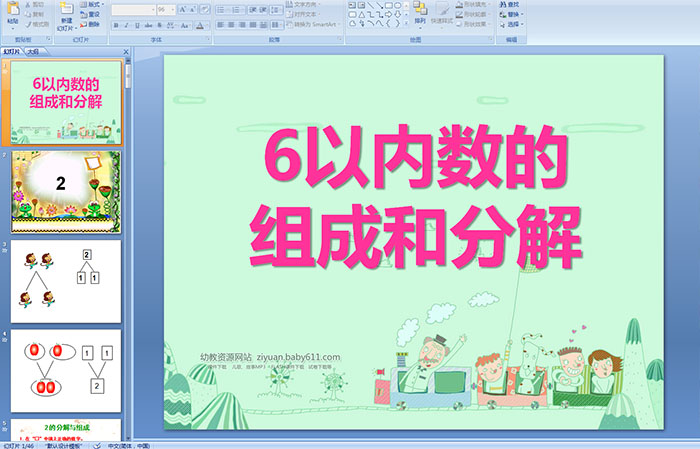700x449 pixels.
Task: Close the slide thumbnails pane
Action: 126,52
